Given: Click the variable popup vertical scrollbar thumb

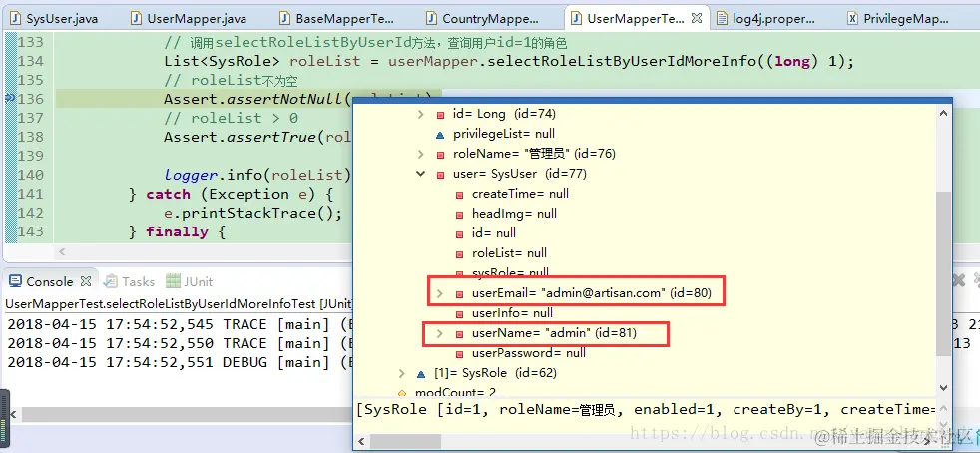Looking at the screenshot, I should pos(944,273).
